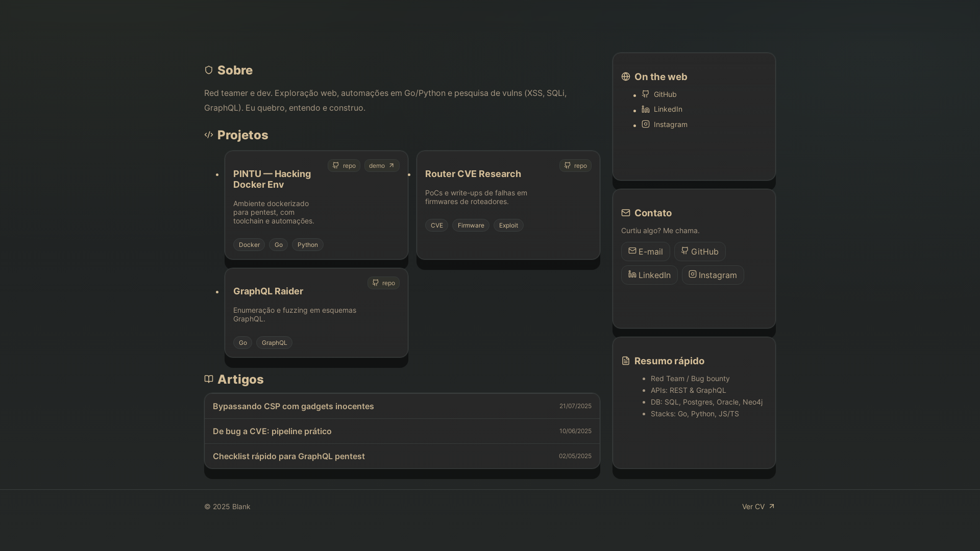Click the arrow icon next to Ver CV

772,506
